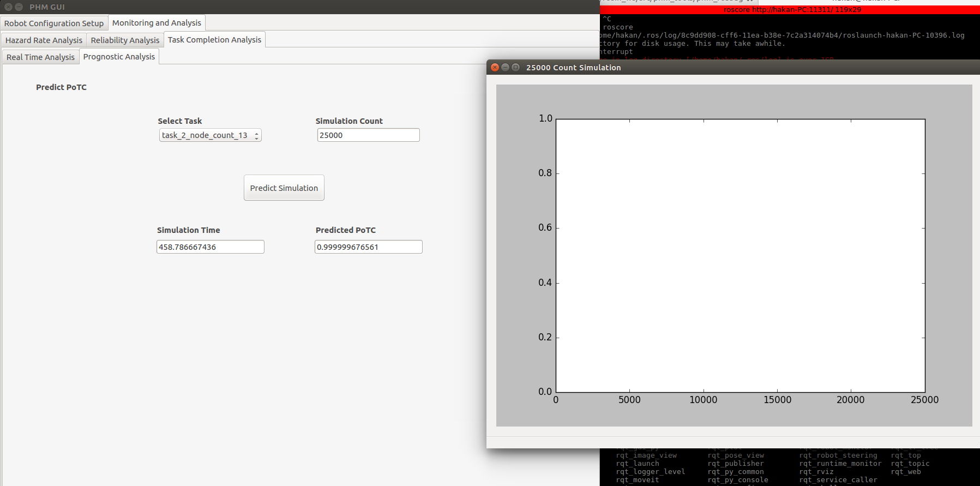Click the roscore terminal title bar
Image resolution: width=980 pixels, height=486 pixels.
[x=790, y=10]
